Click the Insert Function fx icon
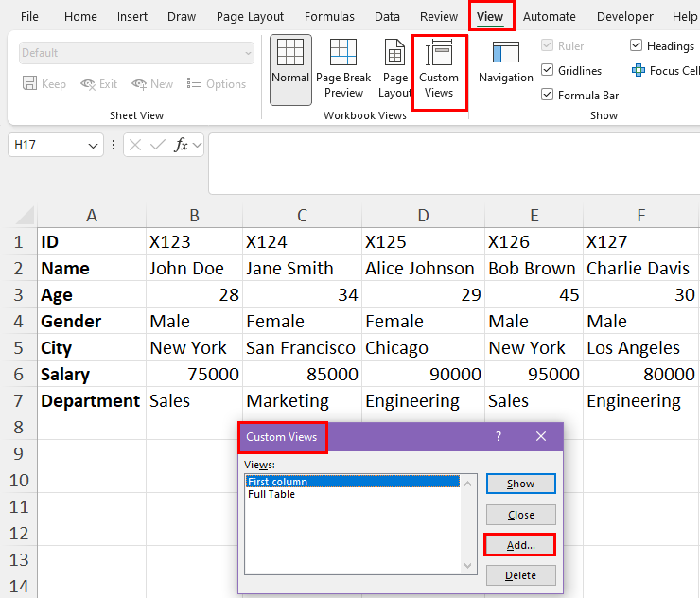Viewport: 700px width, 598px height. 181,145
